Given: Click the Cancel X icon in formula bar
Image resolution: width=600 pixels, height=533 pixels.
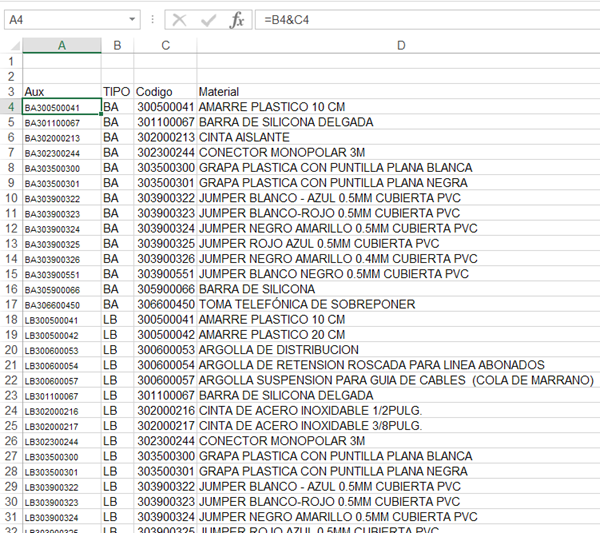Looking at the screenshot, I should (x=180, y=20).
